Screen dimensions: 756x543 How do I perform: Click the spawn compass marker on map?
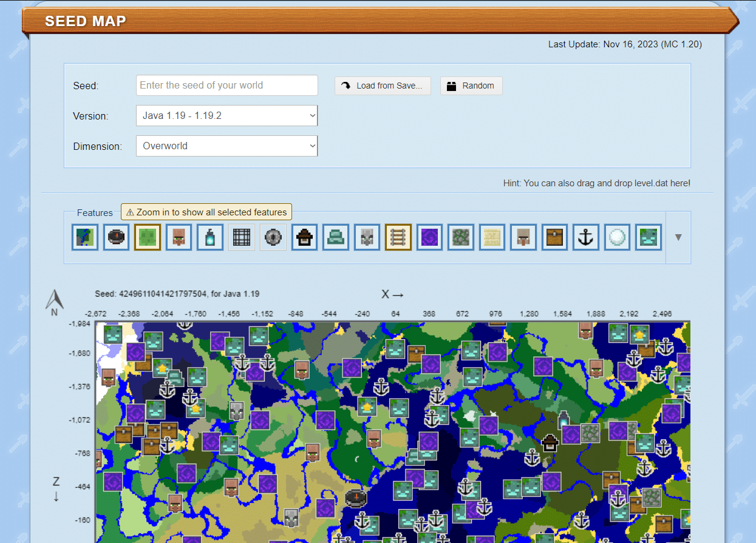pos(356,497)
